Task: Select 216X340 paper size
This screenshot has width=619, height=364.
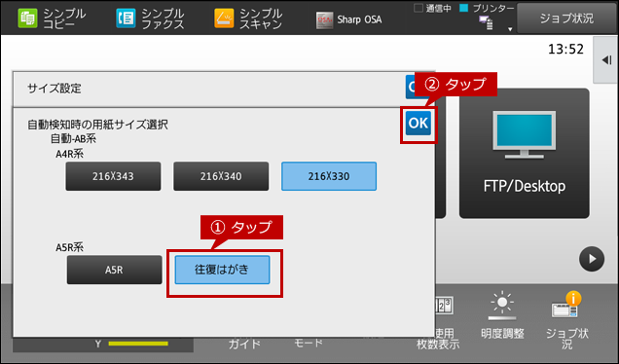Action: [x=221, y=176]
